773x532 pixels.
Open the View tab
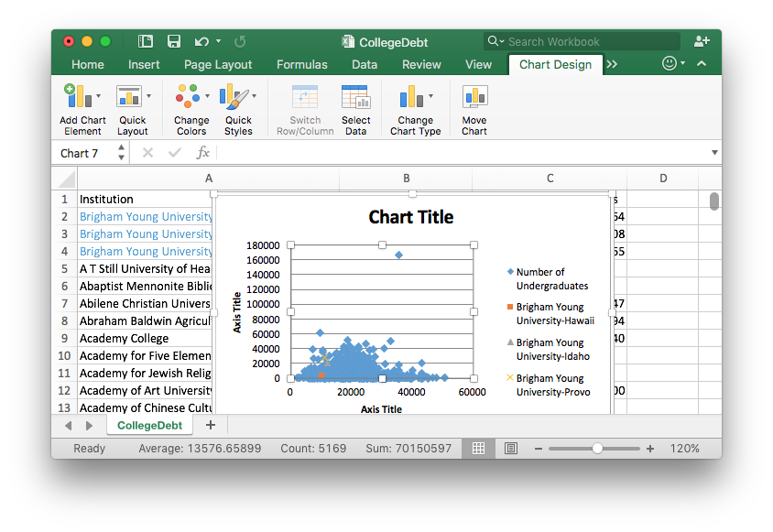click(x=478, y=65)
